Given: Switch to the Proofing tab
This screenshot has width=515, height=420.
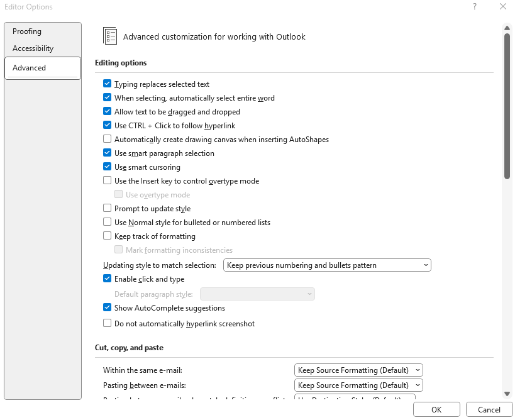Looking at the screenshot, I should pyautogui.click(x=27, y=31).
